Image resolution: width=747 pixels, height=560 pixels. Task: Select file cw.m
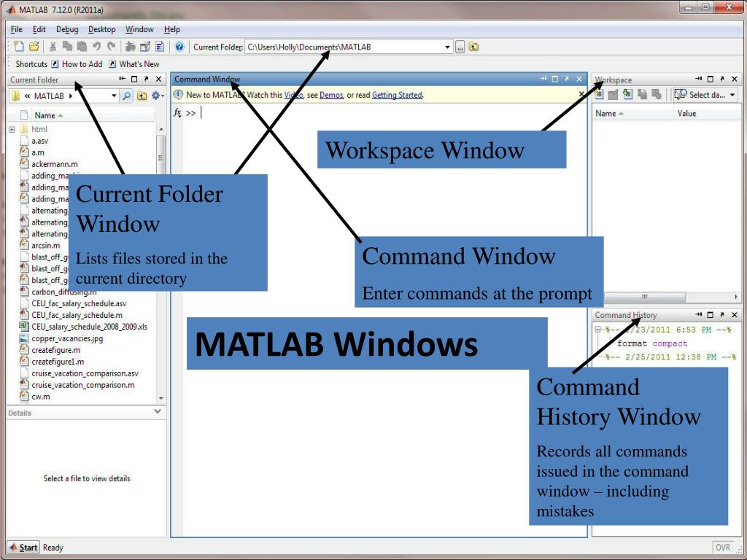[x=41, y=396]
